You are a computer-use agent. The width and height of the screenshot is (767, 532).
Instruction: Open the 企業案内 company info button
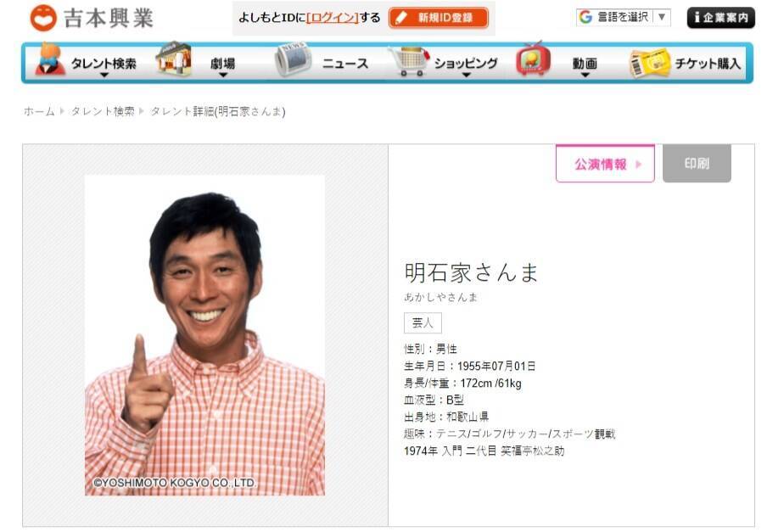721,18
